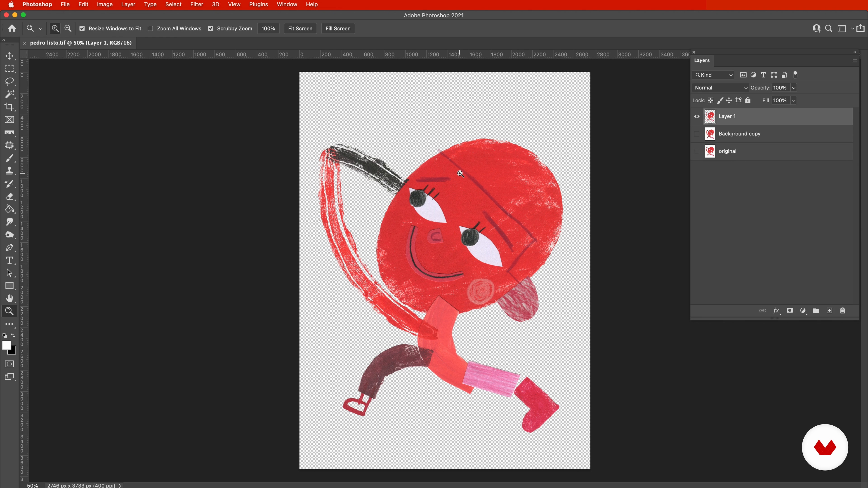
Task: Switch to Zoom Out mode
Action: pos(68,28)
